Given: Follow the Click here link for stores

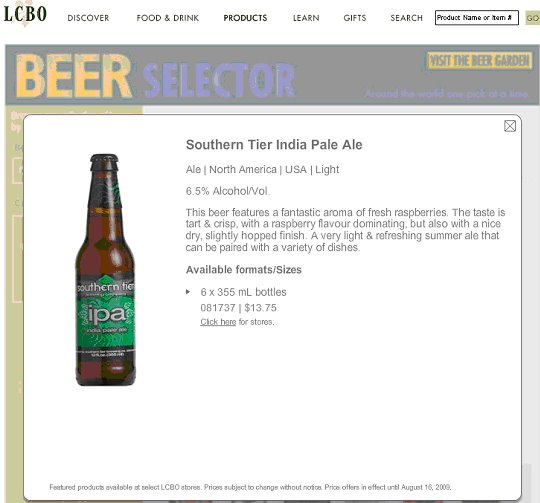Looking at the screenshot, I should point(218,322).
